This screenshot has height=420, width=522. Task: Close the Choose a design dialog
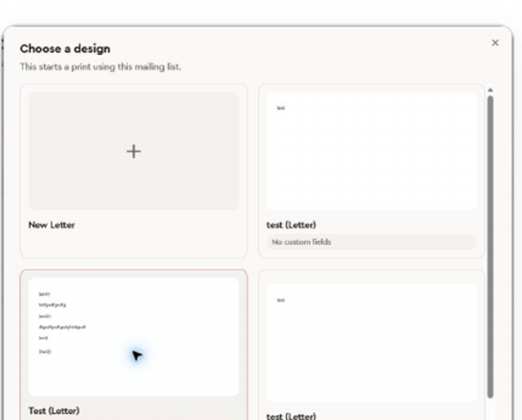pyautogui.click(x=495, y=43)
